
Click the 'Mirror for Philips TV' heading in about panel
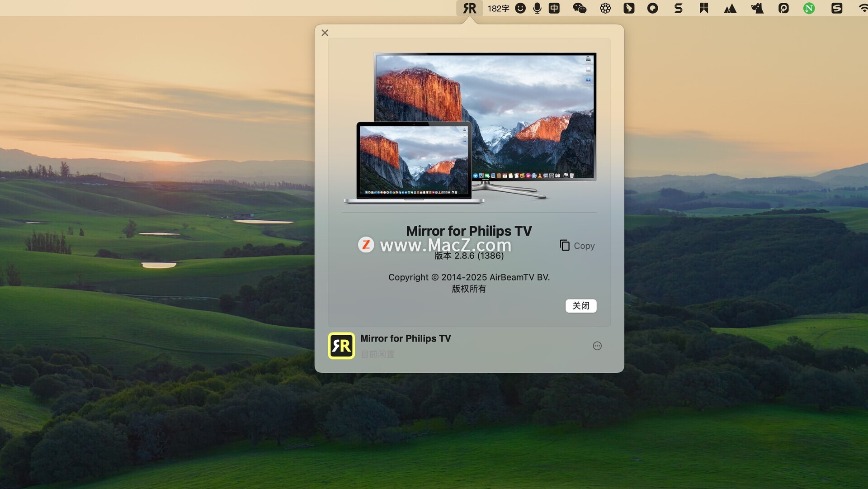point(469,231)
